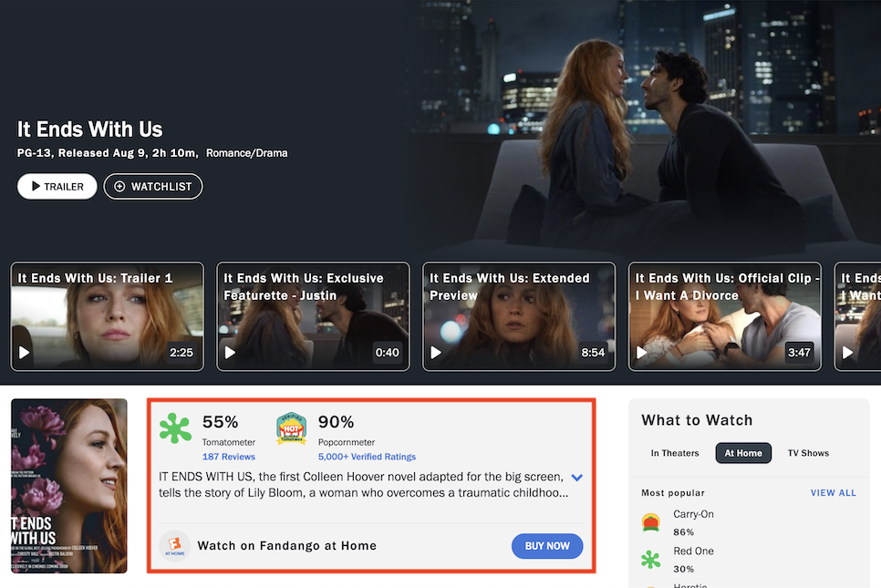Click the 30% score for Red One
Viewport: 881px width, 588px height.
click(x=684, y=569)
